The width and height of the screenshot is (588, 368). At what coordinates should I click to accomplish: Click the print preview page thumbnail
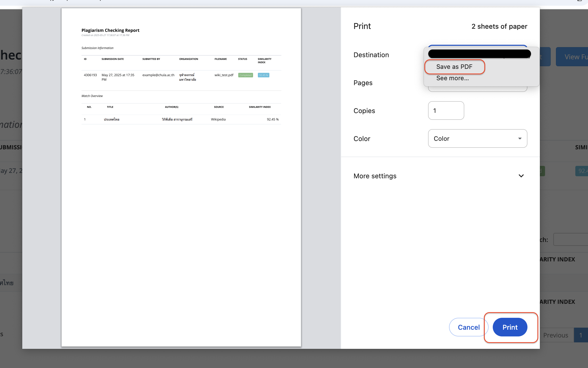tap(181, 178)
